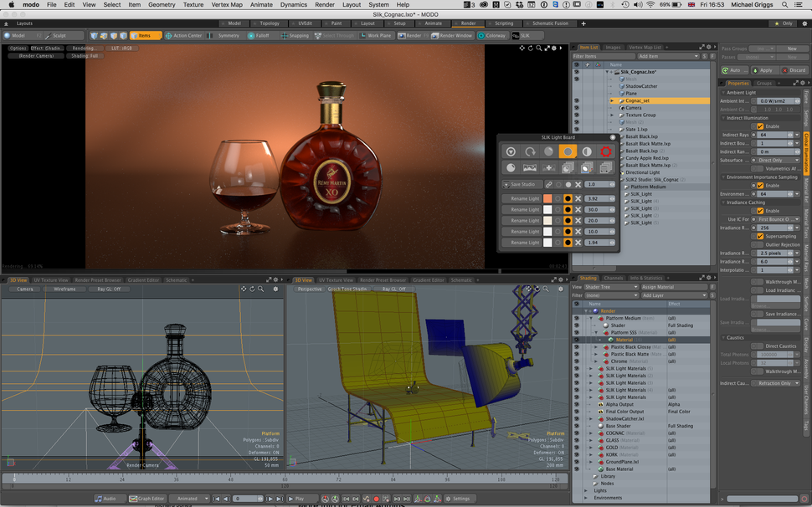Image resolution: width=812 pixels, height=507 pixels.
Task: Toggle visibility of the Cognac_set item
Action: point(575,99)
